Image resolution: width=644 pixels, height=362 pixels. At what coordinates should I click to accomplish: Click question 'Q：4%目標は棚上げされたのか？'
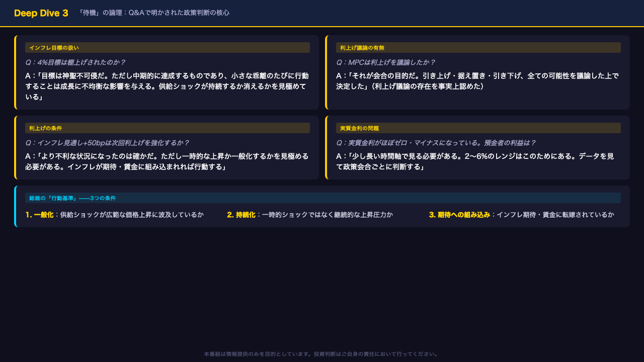pyautogui.click(x=75, y=62)
